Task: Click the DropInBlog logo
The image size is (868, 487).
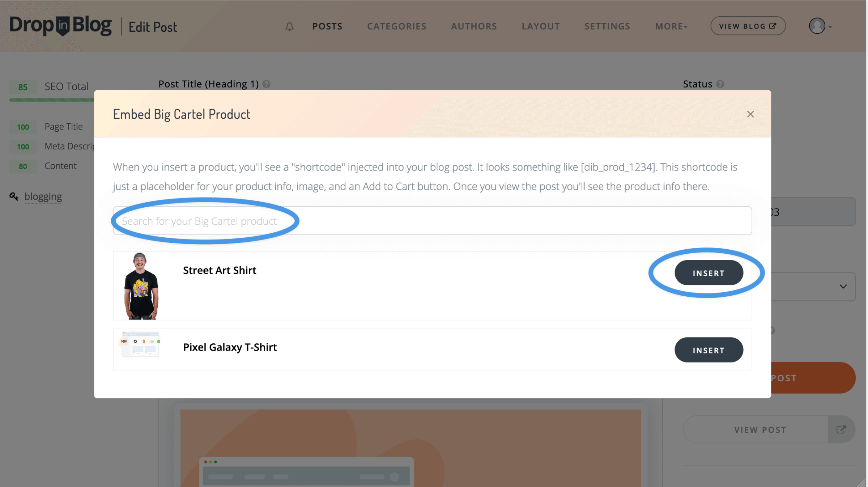Action: coord(60,26)
